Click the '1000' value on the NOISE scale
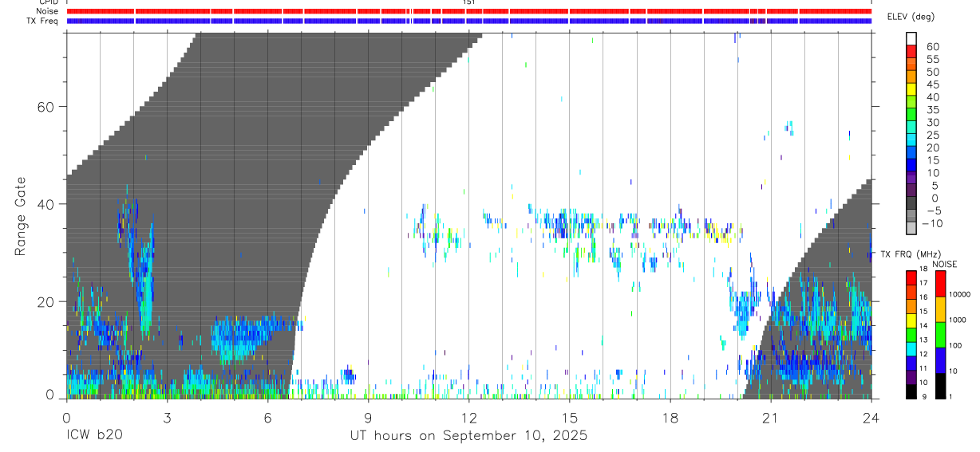 (x=956, y=320)
